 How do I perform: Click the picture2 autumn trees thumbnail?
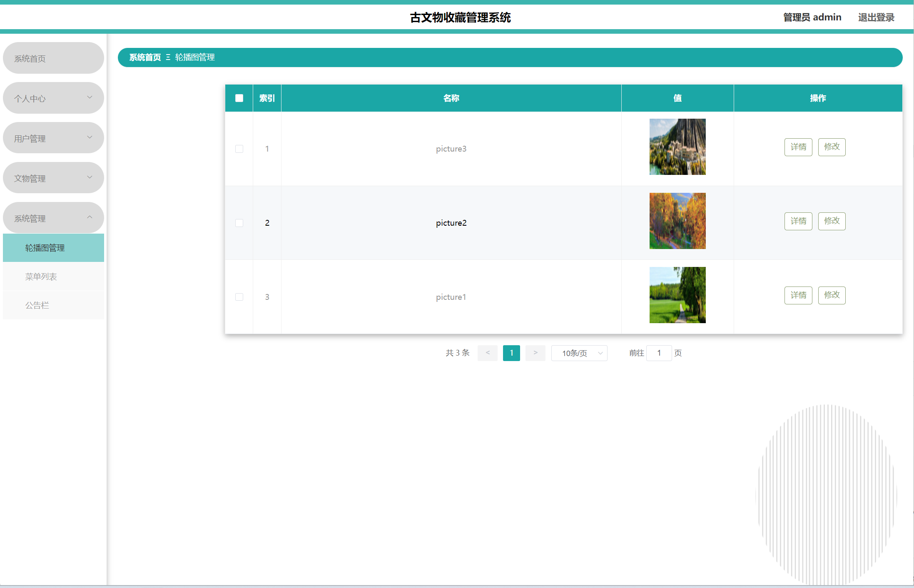[x=677, y=221]
